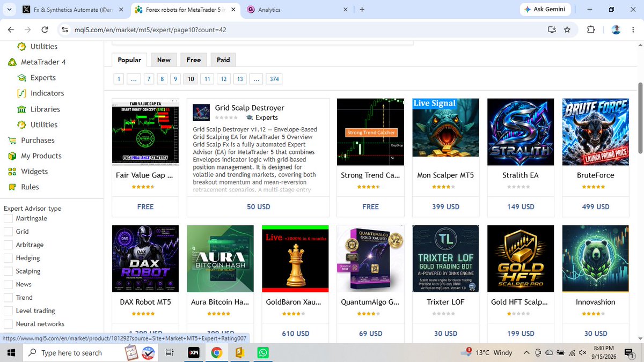Open a new tab with the plus icon
Screen dimensions: 644x362
coord(362,10)
